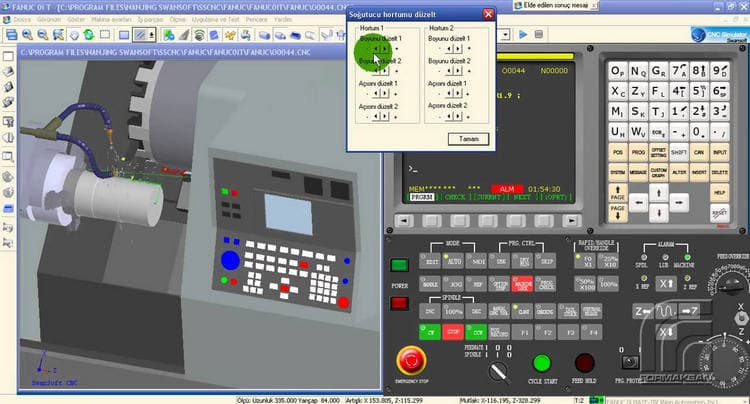Screen dimensions: 750x404
Task: Toggle JOG mode button
Action: pos(453,284)
